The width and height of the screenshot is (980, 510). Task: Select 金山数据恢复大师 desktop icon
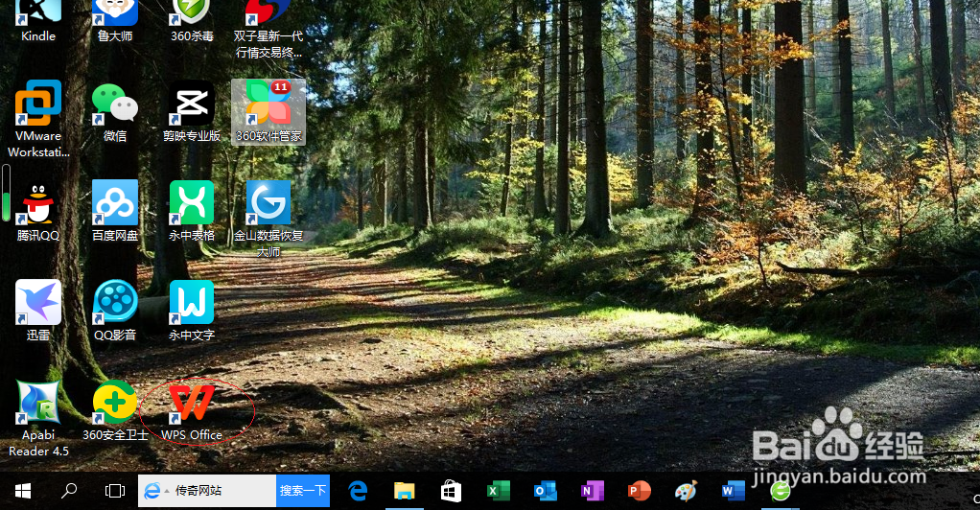[x=268, y=219]
